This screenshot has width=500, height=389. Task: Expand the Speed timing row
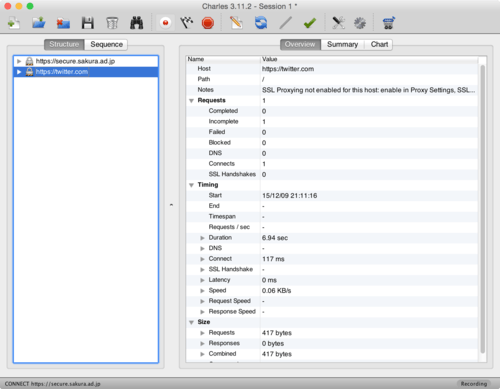pyautogui.click(x=202, y=291)
